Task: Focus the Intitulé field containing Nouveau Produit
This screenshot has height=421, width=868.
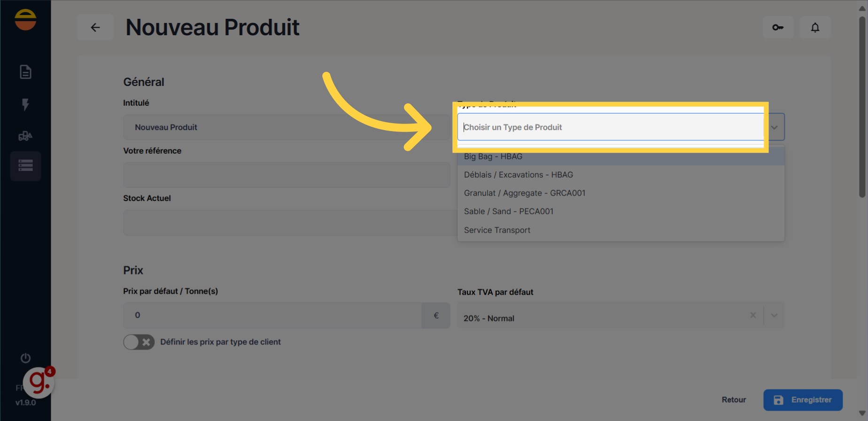Action: [x=287, y=127]
